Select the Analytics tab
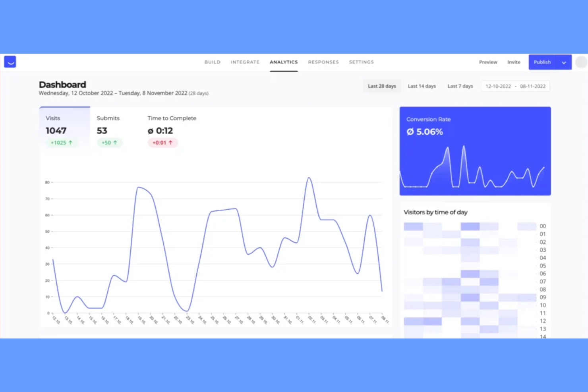The image size is (588, 392). (284, 62)
